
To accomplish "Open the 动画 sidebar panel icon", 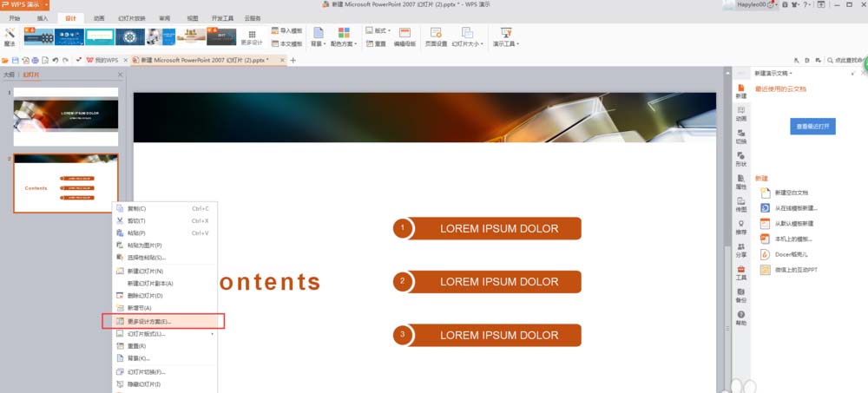I will [740, 114].
